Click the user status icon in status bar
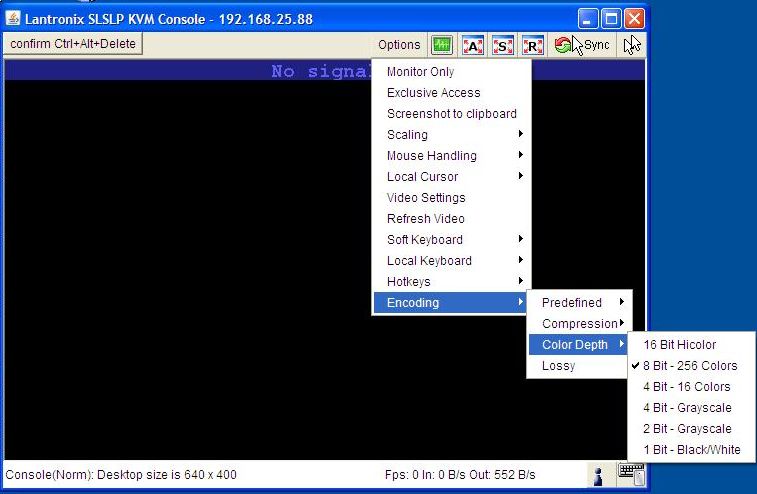The image size is (757, 494). click(x=599, y=475)
